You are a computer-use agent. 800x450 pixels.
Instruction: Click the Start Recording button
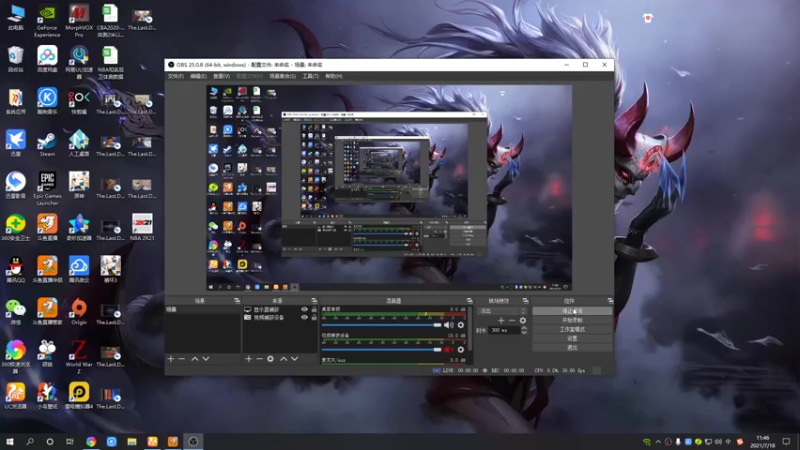click(x=572, y=320)
